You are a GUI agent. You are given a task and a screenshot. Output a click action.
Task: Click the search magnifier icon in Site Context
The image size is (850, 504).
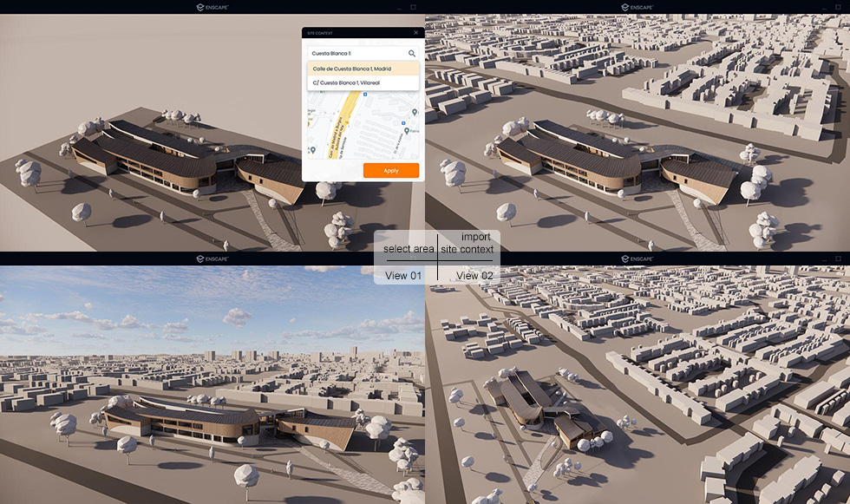point(412,53)
